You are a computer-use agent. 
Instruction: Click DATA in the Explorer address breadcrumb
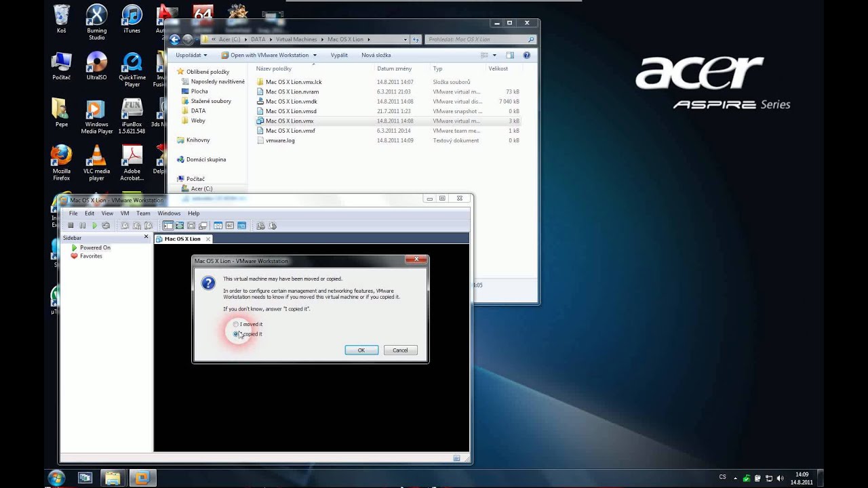258,39
